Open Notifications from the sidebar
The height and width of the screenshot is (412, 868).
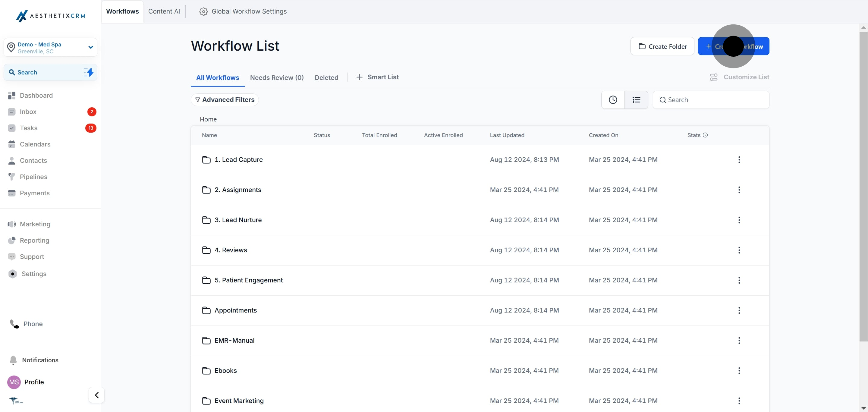click(x=40, y=360)
